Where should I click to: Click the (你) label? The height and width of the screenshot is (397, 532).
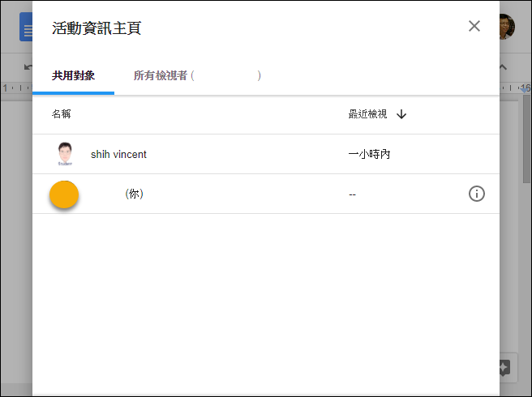(x=135, y=194)
